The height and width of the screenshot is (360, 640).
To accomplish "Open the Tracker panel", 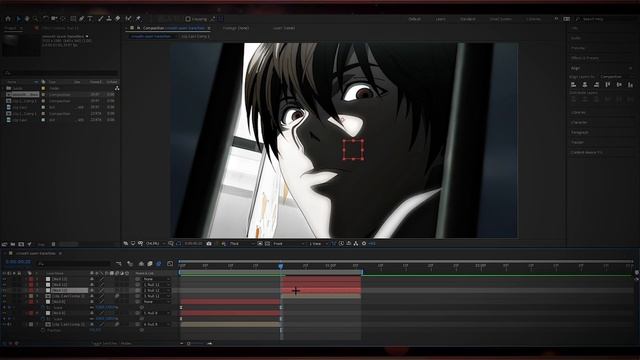I will click(577, 142).
